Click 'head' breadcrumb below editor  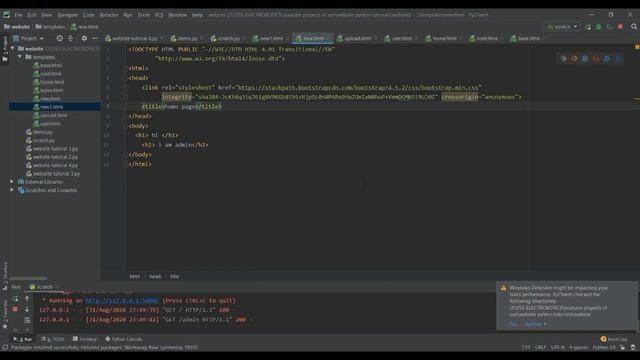(x=155, y=276)
